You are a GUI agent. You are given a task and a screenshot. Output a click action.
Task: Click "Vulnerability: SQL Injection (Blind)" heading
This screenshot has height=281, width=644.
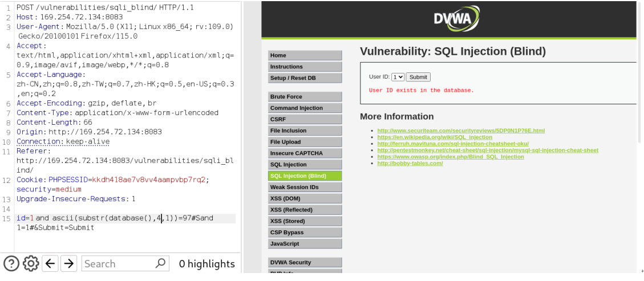pos(453,51)
